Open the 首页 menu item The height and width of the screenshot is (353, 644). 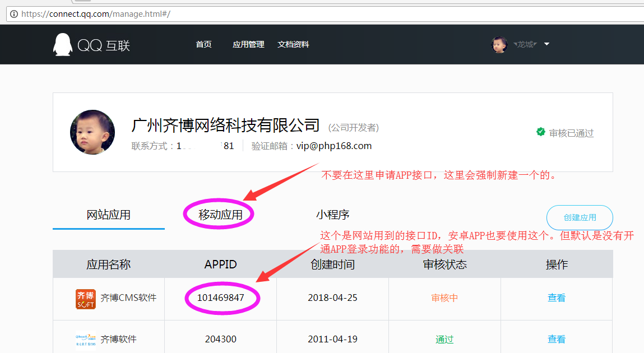pyautogui.click(x=203, y=45)
